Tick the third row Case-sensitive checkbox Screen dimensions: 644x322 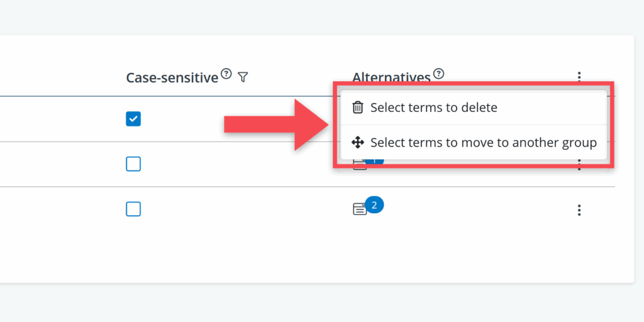coord(133,209)
